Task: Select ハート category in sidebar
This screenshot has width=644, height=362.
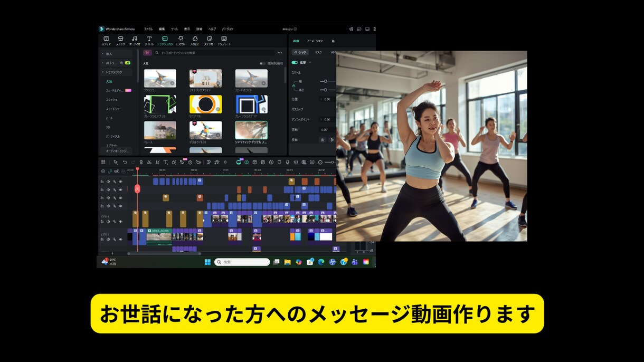Action: tap(109, 118)
